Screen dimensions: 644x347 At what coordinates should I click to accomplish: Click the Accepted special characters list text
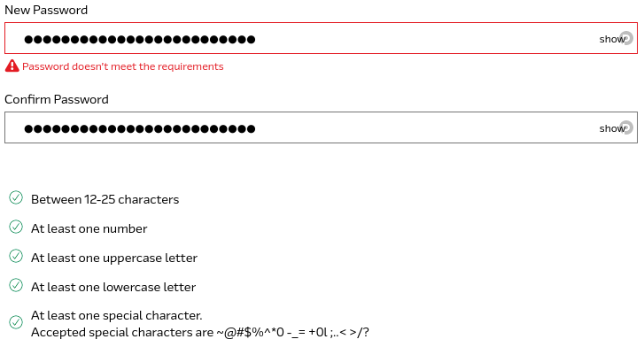200,332
